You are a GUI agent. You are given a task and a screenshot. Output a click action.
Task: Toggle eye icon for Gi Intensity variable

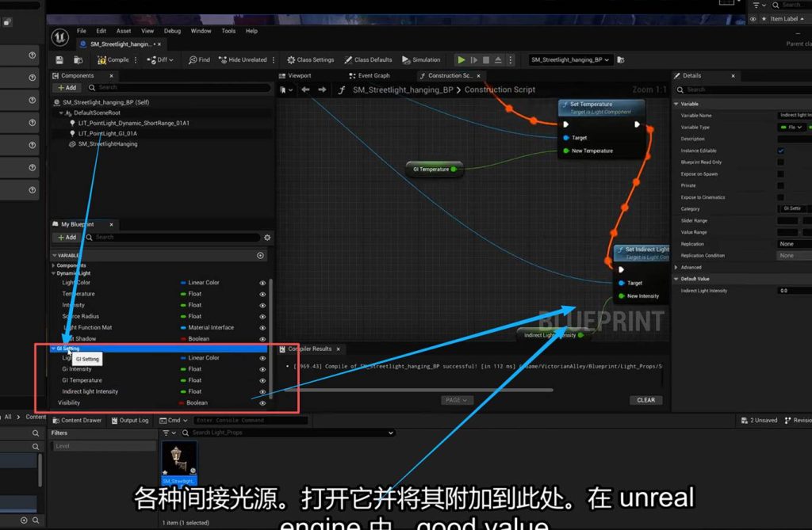[x=262, y=369]
